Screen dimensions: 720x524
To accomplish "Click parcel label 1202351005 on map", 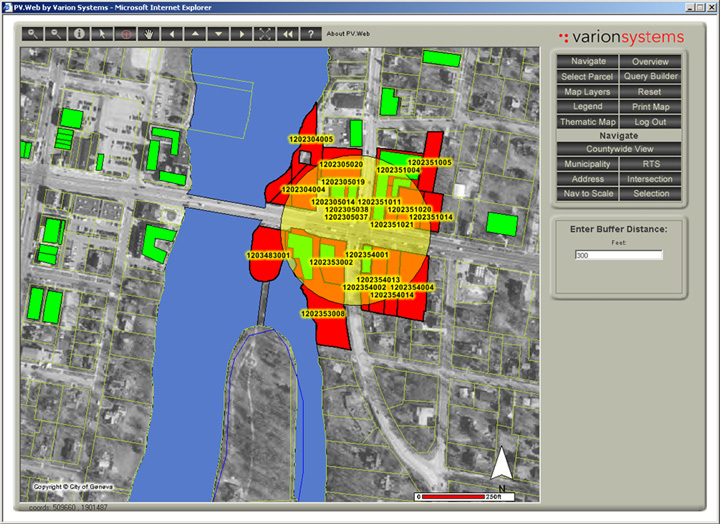I will [430, 162].
